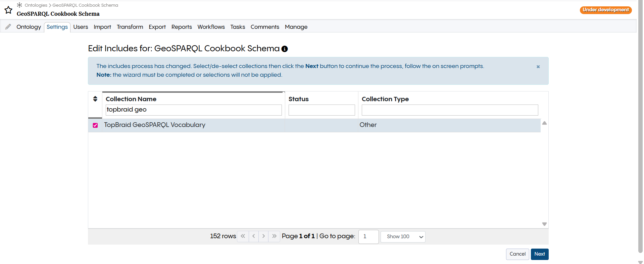Switch to the Workflows tab
Image resolution: width=644 pixels, height=264 pixels.
[x=211, y=27]
